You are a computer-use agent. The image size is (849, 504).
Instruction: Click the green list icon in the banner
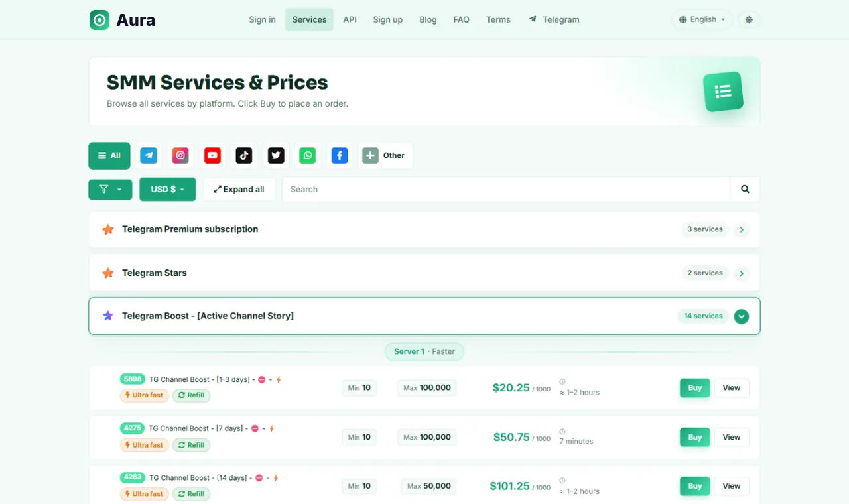coord(723,92)
